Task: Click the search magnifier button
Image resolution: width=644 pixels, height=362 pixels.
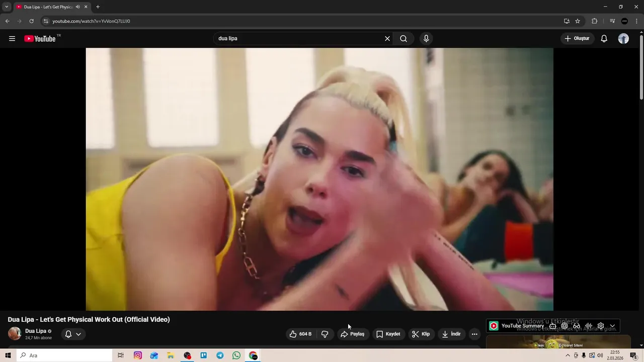Action: (x=404, y=39)
